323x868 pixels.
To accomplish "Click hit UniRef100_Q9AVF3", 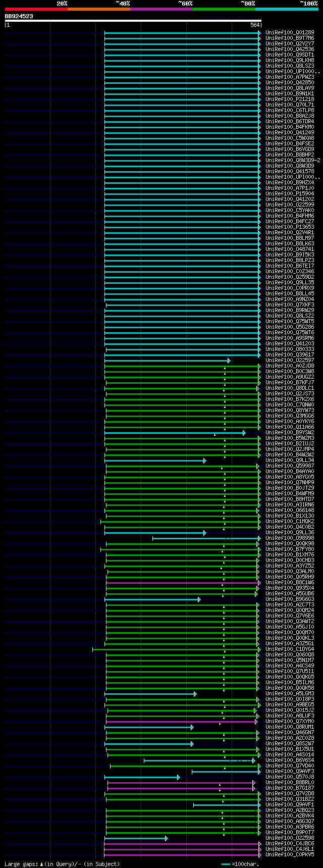I will click(x=290, y=772).
